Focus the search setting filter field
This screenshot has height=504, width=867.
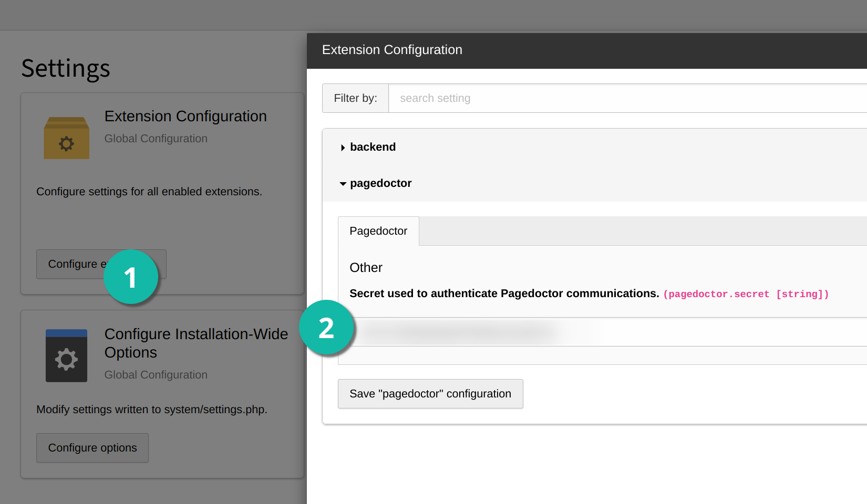627,98
